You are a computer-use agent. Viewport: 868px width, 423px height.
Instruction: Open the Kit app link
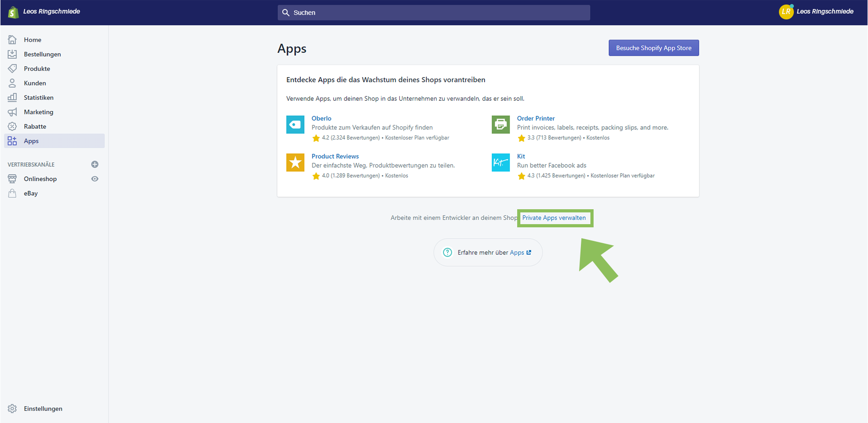(521, 156)
